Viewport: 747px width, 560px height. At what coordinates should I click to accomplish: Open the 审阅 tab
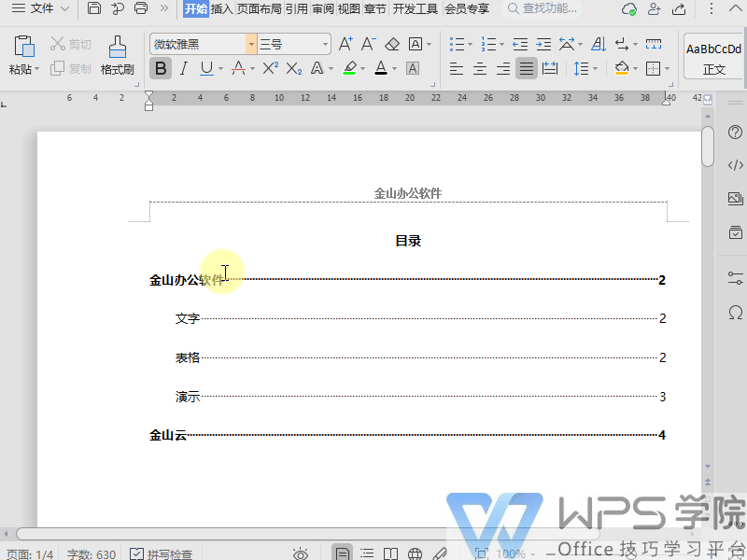pos(323,8)
